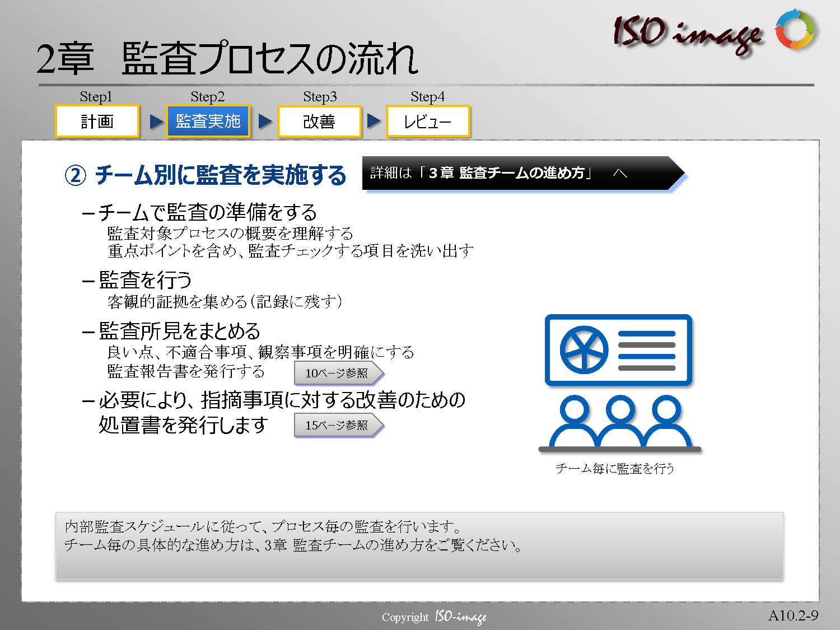Viewport: 840px width, 630px height.
Task: Go to the レビュー step box
Action: click(428, 122)
